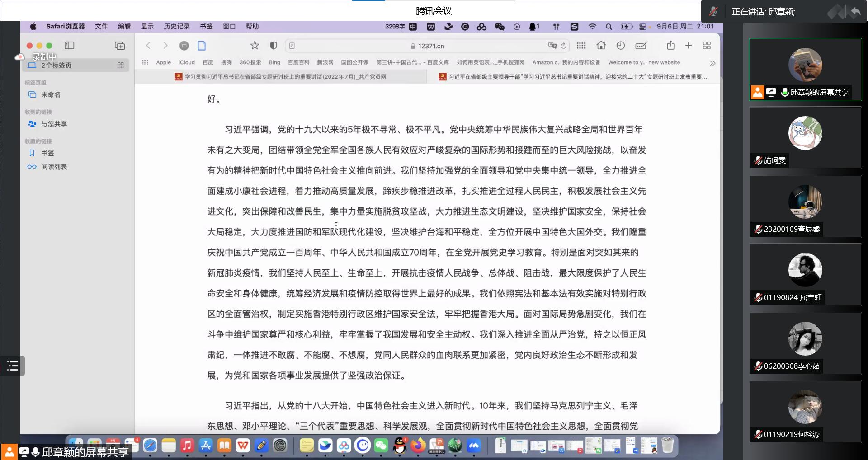868x460 pixels.
Task: Open System Preferences from the Dock
Action: (280, 446)
